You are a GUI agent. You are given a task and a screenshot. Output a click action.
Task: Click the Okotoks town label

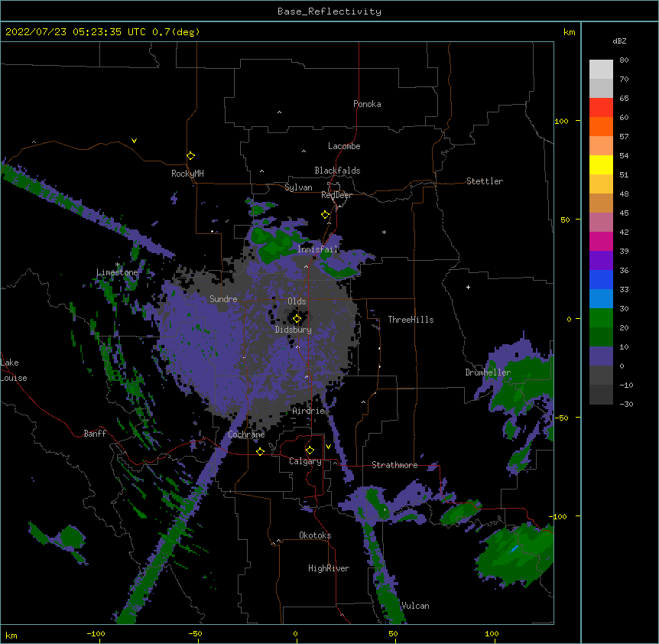click(315, 535)
